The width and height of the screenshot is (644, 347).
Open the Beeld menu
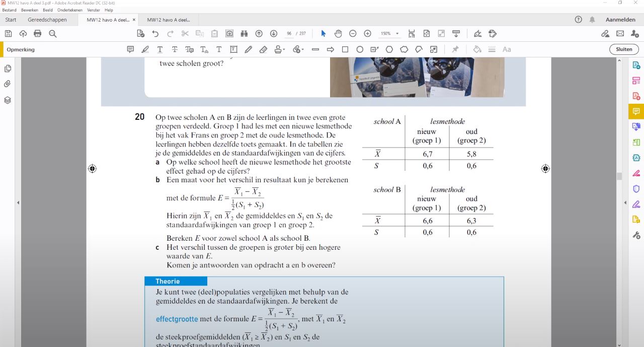tap(47, 10)
